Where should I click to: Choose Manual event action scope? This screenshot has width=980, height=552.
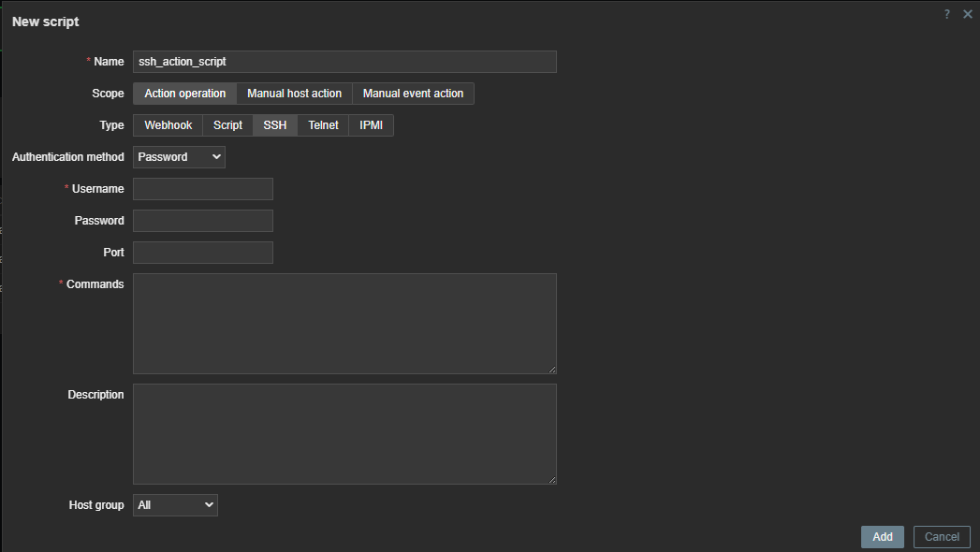413,94
